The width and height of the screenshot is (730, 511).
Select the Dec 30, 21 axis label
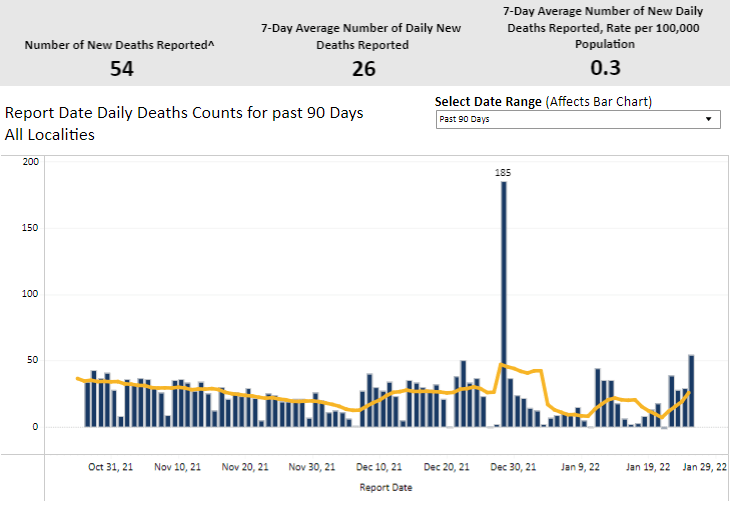(x=514, y=466)
